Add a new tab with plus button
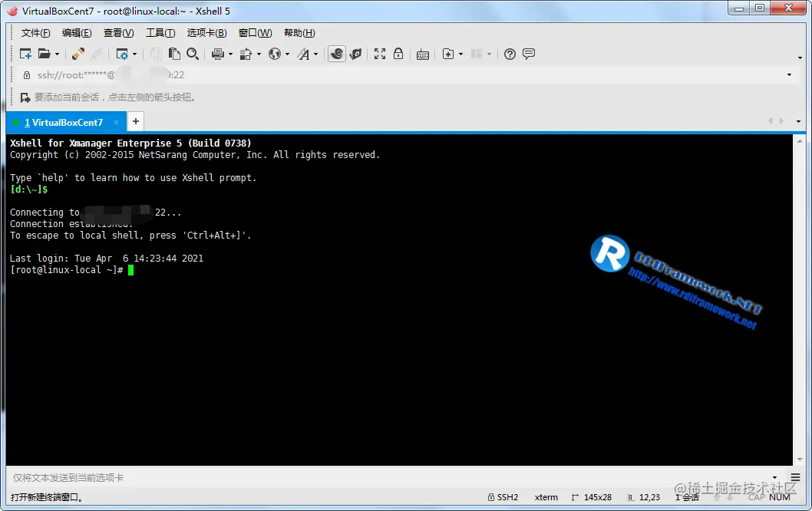812x511 pixels. pos(136,122)
